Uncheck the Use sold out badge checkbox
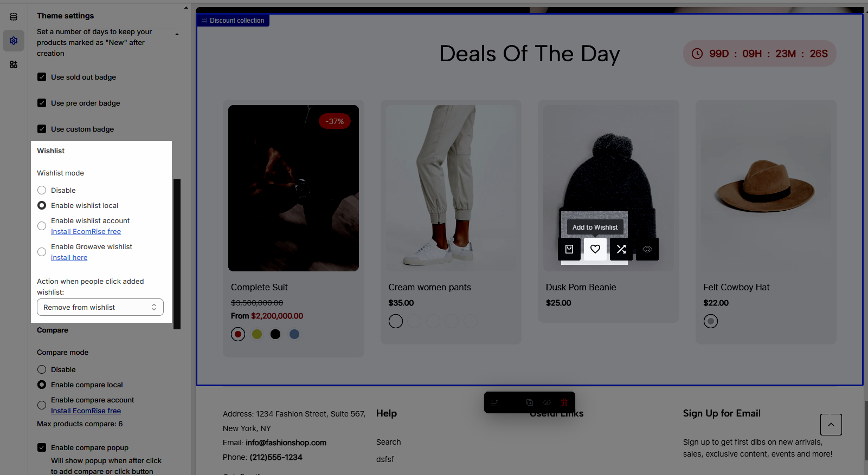The height and width of the screenshot is (475, 868). point(42,77)
